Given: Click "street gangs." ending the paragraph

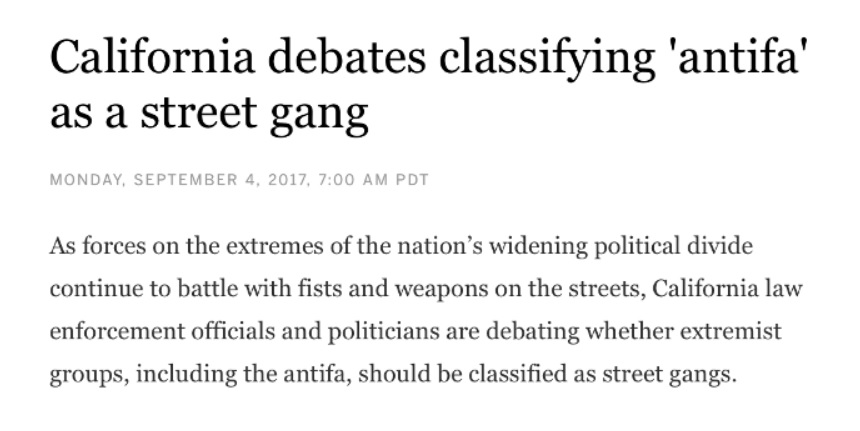Looking at the screenshot, I should (x=669, y=375).
